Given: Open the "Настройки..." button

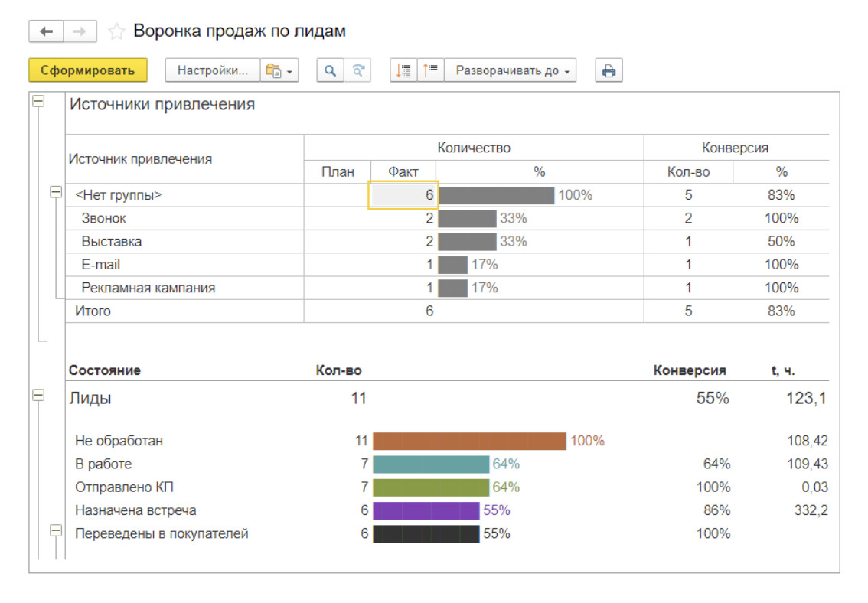Looking at the screenshot, I should (x=213, y=71).
